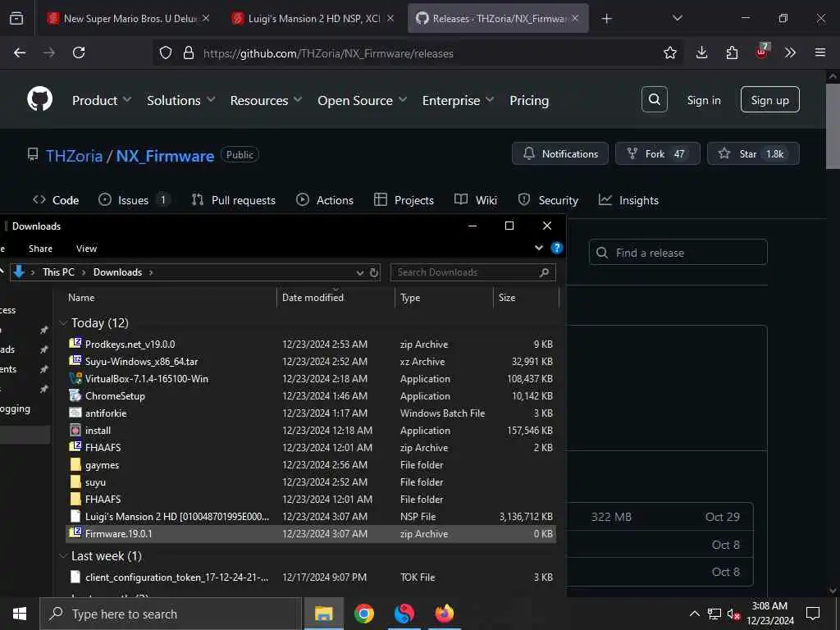
Task: Open the Share ribbon tab in Explorer
Action: [41, 249]
